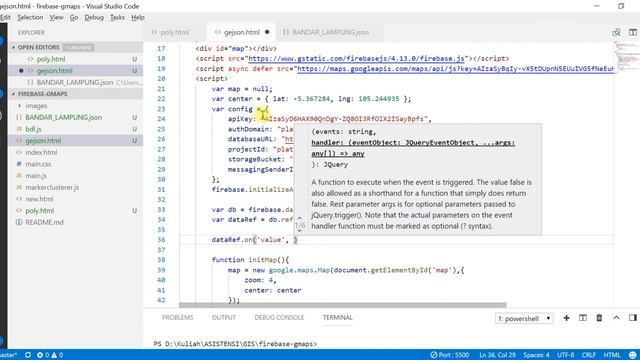Maximize the terminal panel with chevron up

[x=616, y=318]
